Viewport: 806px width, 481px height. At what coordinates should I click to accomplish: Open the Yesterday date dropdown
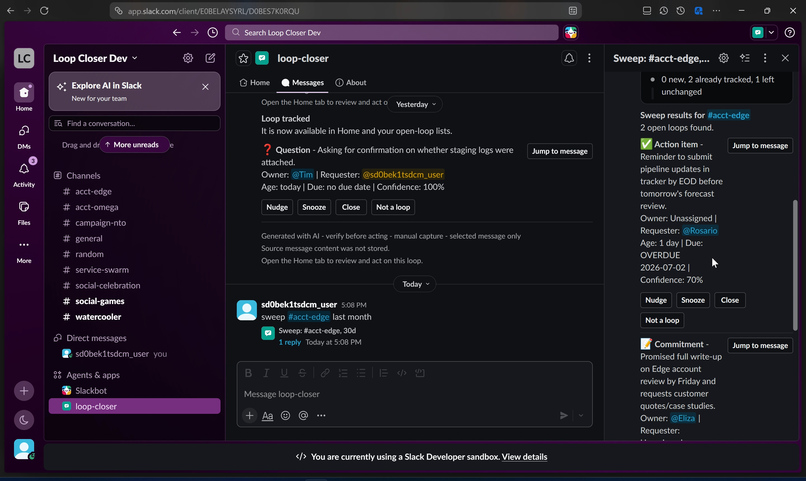click(415, 104)
